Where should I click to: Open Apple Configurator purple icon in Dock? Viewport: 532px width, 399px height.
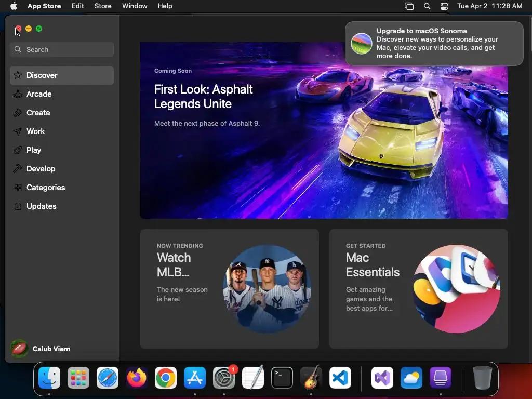click(x=441, y=378)
